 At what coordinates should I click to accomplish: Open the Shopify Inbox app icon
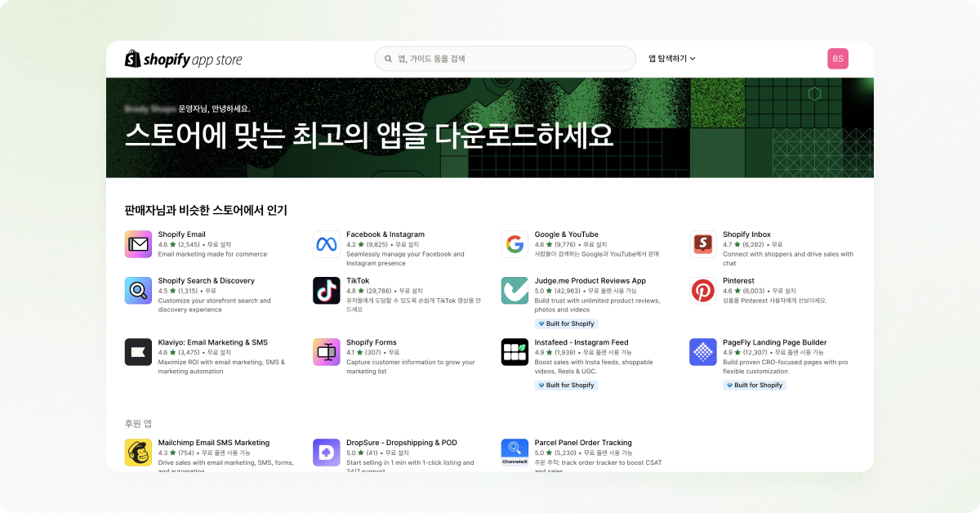point(703,244)
